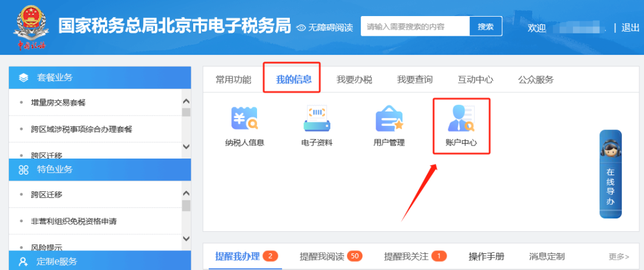This screenshot has width=644, height=270.
Task: Expand the 定制e服务 section header
Action: click(100, 261)
